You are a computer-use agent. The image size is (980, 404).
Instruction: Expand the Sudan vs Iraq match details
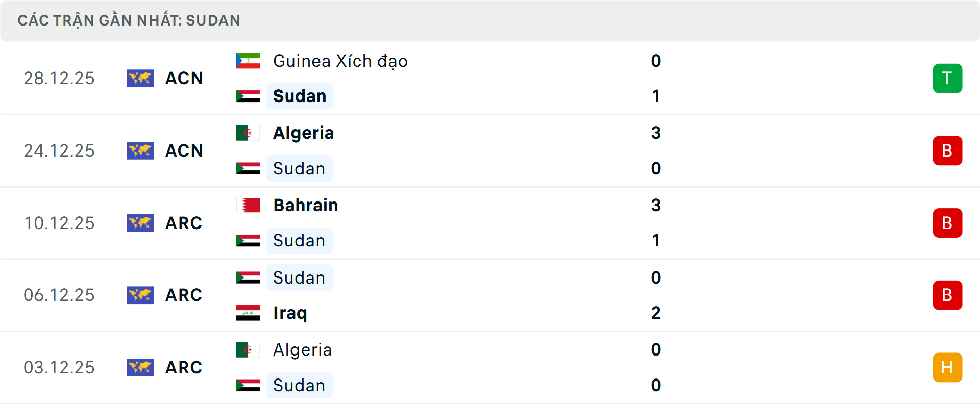pyautogui.click(x=490, y=295)
